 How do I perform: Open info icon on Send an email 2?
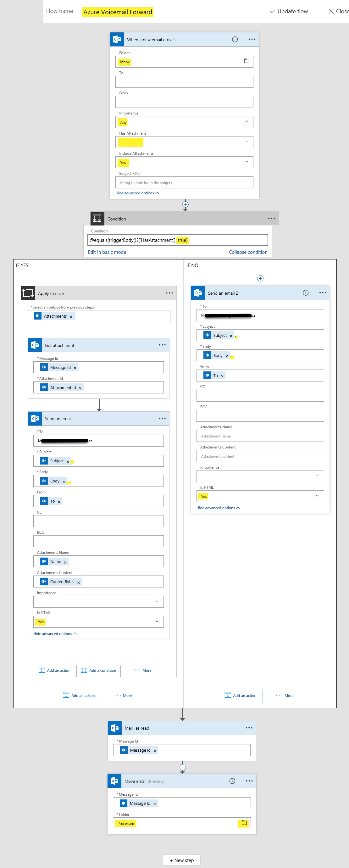pos(306,293)
